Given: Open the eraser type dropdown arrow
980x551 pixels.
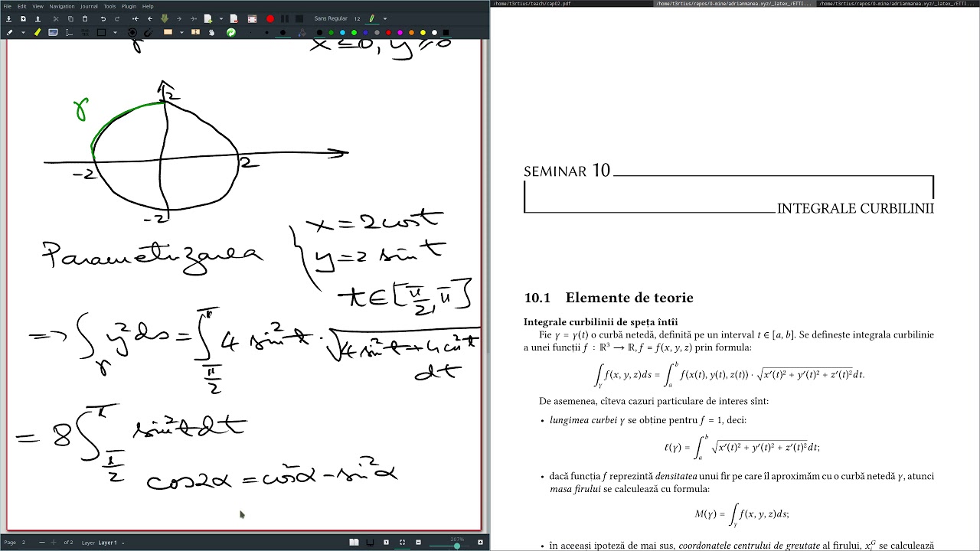Looking at the screenshot, I should pos(23,32).
